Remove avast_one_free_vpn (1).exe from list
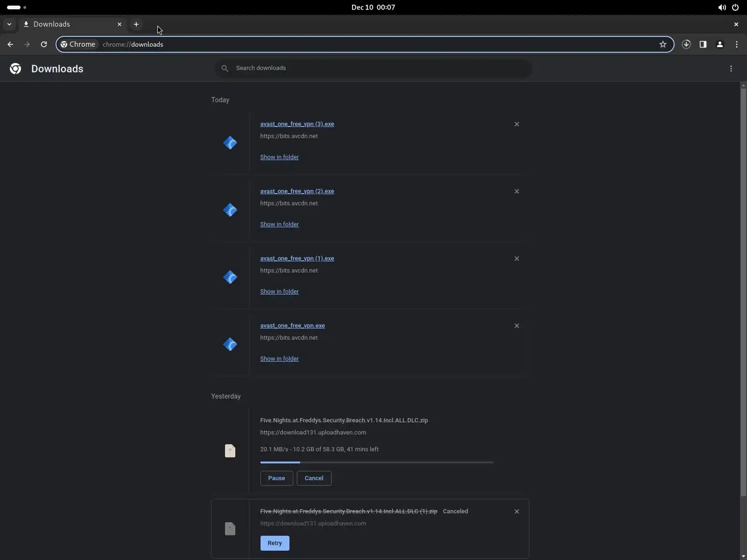This screenshot has width=747, height=560. (517, 259)
